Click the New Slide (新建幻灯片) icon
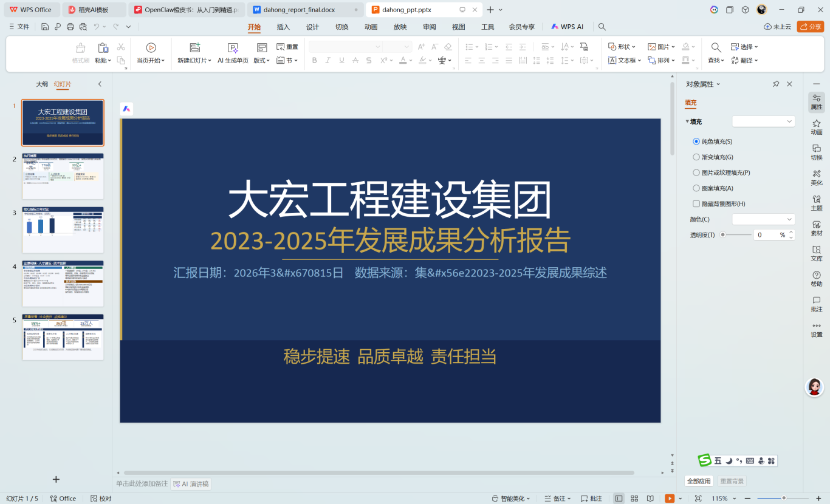The height and width of the screenshot is (504, 830). click(194, 48)
